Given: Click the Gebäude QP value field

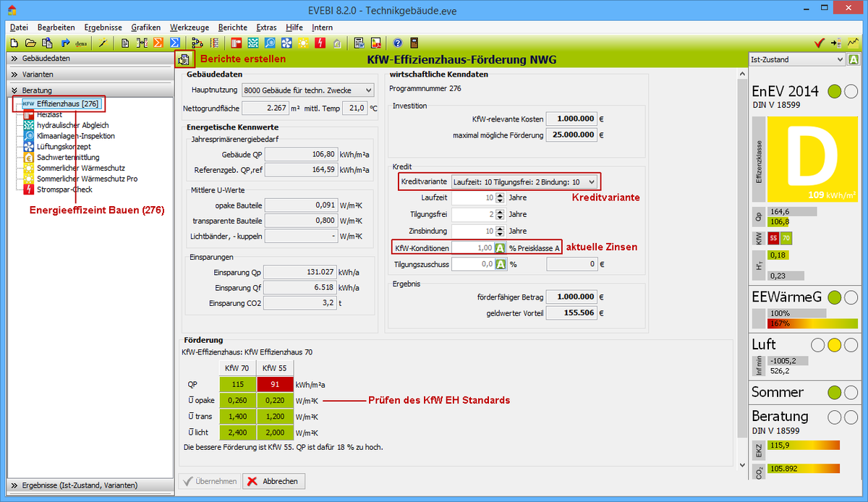Looking at the screenshot, I should pyautogui.click(x=301, y=154).
